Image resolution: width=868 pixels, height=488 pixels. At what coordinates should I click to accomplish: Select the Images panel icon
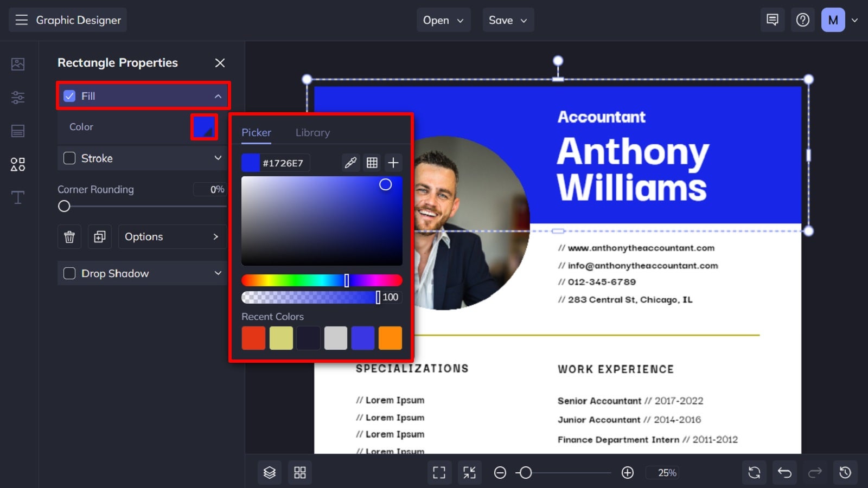point(18,64)
